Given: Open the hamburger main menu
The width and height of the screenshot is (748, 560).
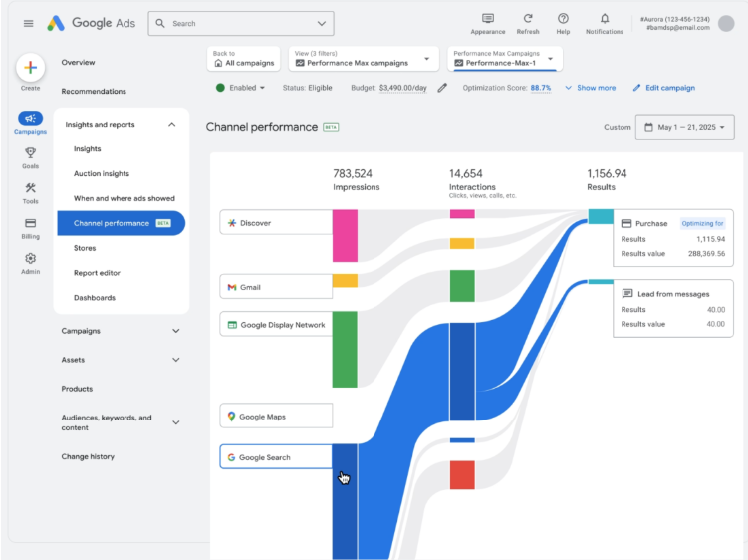Looking at the screenshot, I should point(29,23).
